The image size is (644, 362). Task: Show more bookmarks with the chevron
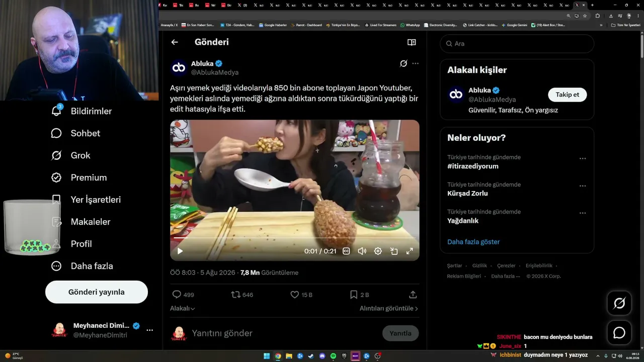pos(601,25)
